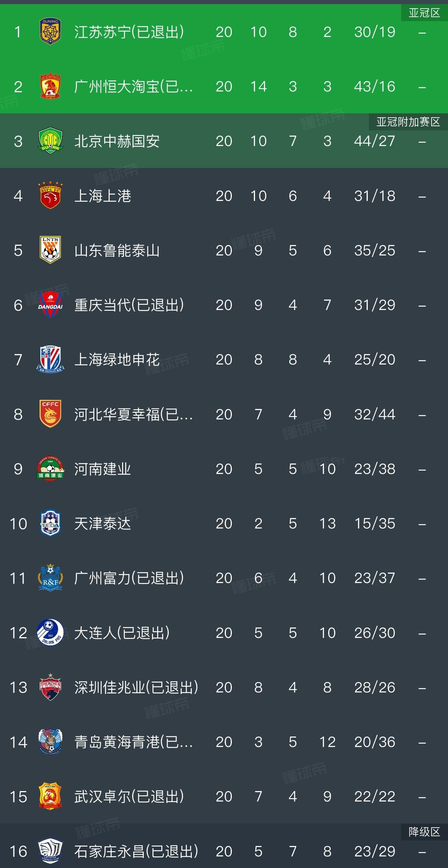Tap Guangzhou R&F club logo

[x=50, y=578]
